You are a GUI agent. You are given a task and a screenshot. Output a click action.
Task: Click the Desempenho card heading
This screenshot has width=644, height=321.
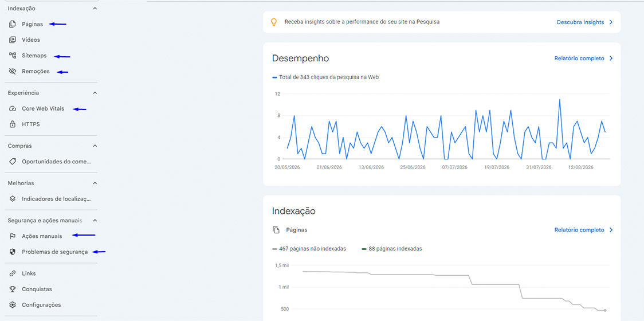point(300,58)
